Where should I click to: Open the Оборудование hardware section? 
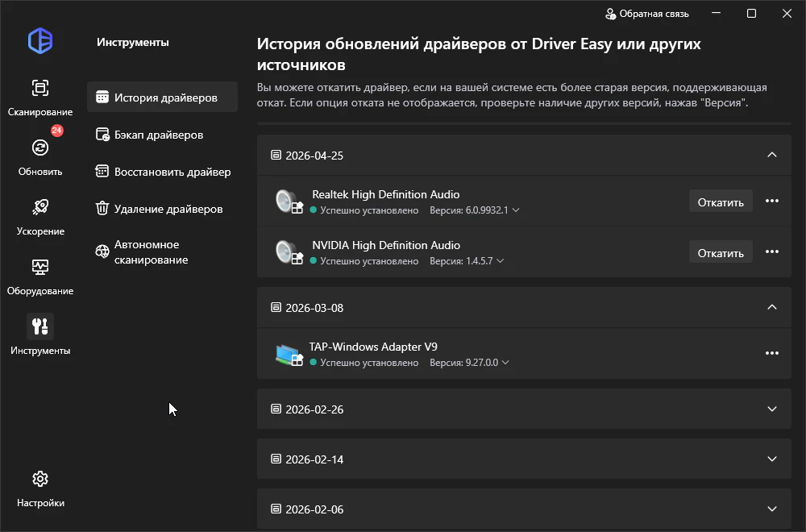coord(40,276)
